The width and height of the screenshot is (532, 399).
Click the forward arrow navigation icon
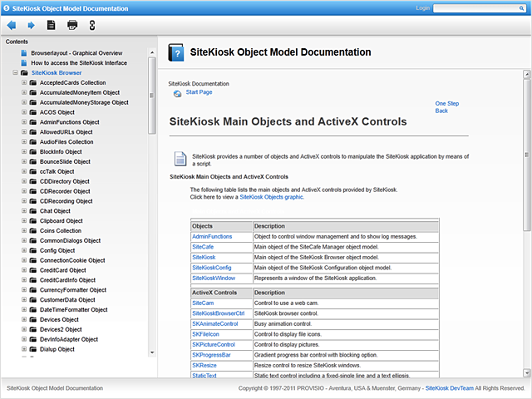[x=31, y=25]
